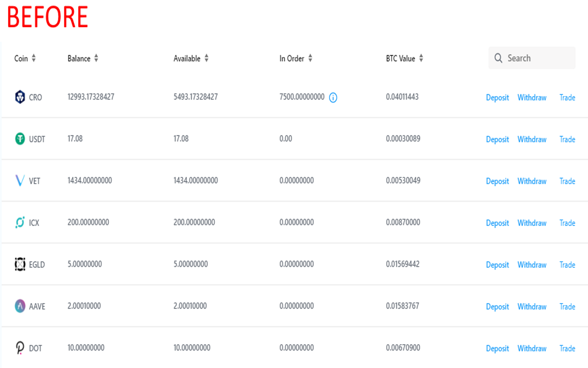
Task: Select CRO balance 12993.17328427
Action: pos(91,97)
